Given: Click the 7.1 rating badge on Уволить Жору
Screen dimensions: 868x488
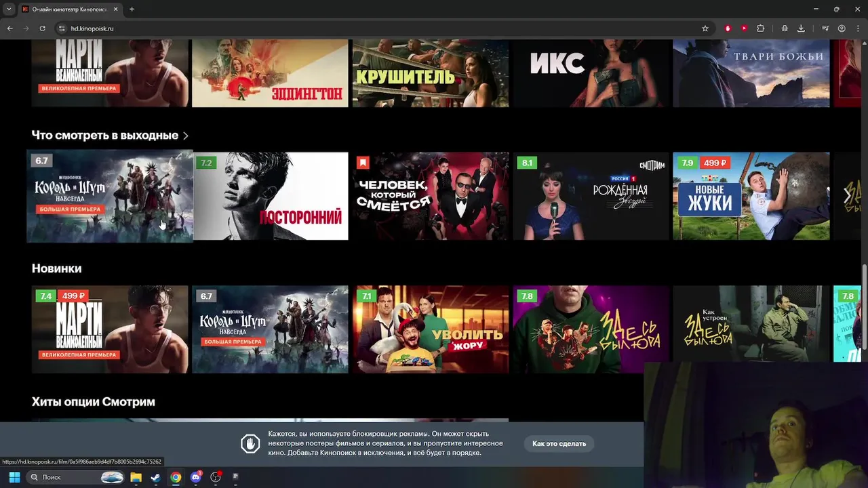Looking at the screenshot, I should coord(367,296).
